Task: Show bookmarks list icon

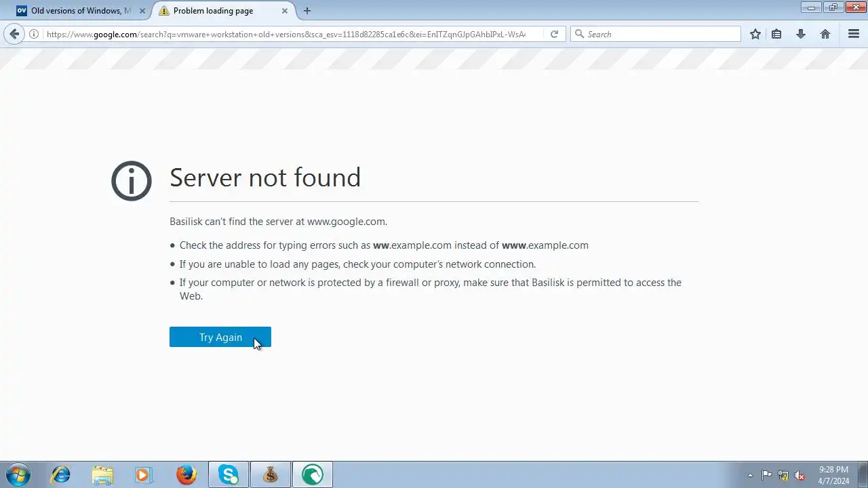Action: click(x=776, y=34)
